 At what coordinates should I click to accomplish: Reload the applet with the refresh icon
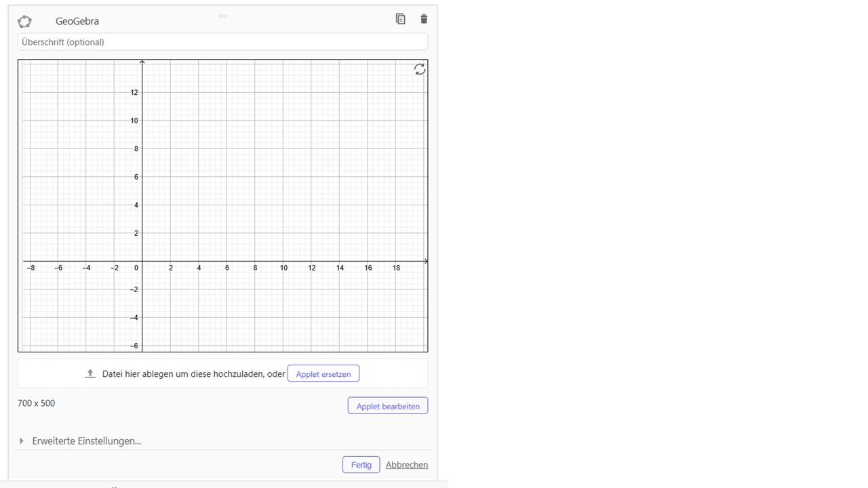pyautogui.click(x=420, y=69)
